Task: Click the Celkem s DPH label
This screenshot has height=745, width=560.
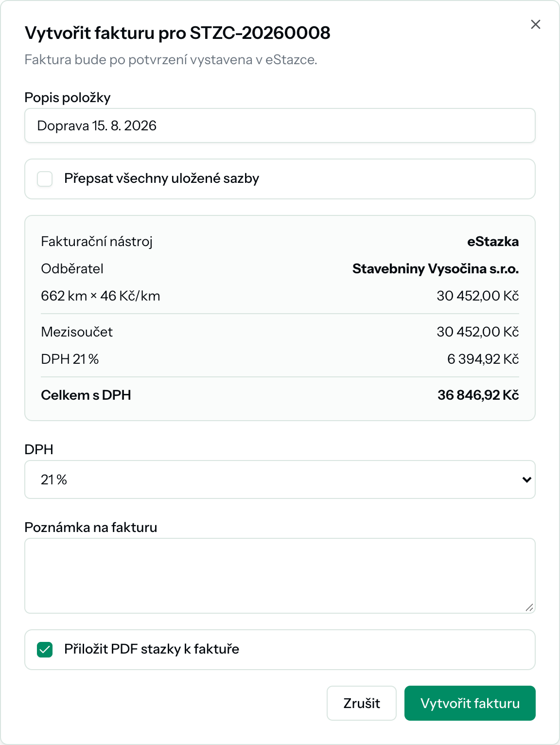Action: coord(86,395)
